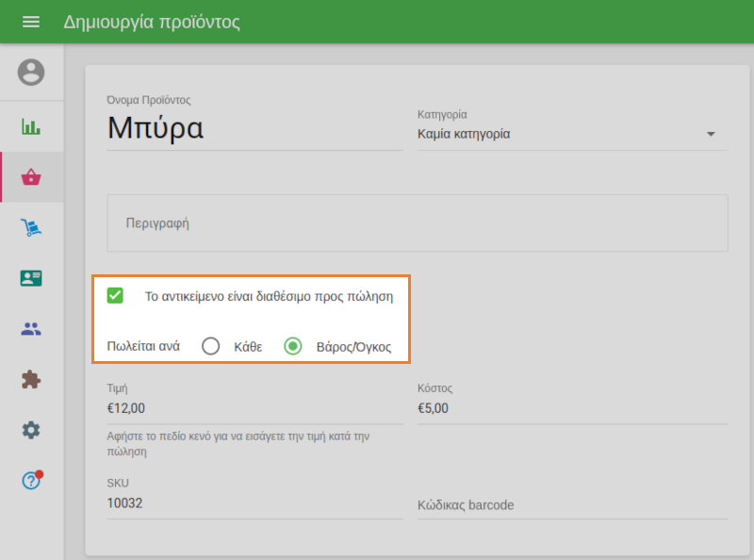Image resolution: width=754 pixels, height=560 pixels.
Task: Open the user account profile icon
Action: coord(31,72)
